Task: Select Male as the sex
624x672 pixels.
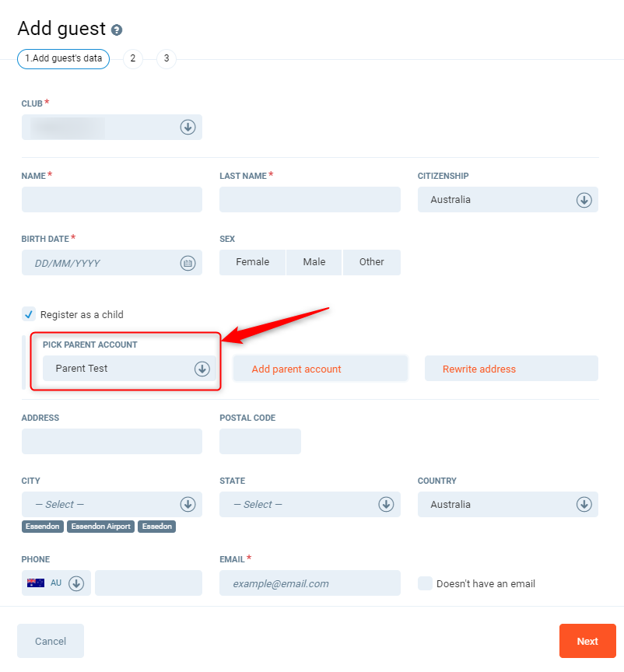Action: [x=314, y=262]
